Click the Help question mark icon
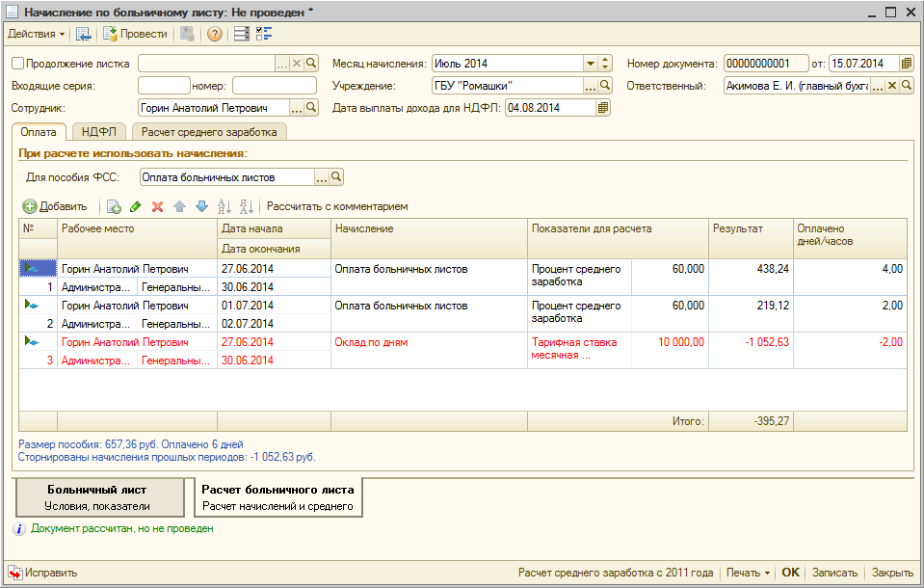This screenshot has width=924, height=588. (x=214, y=34)
